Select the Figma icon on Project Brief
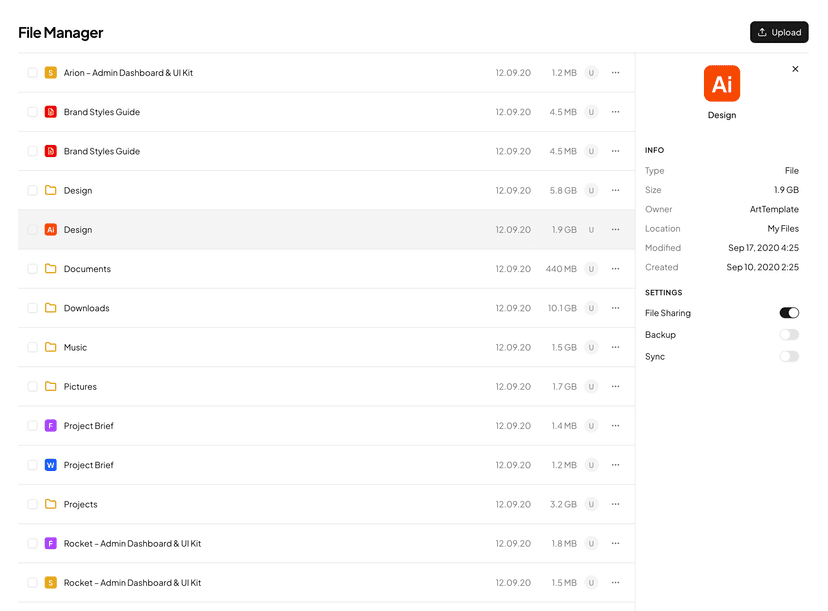 [50, 425]
